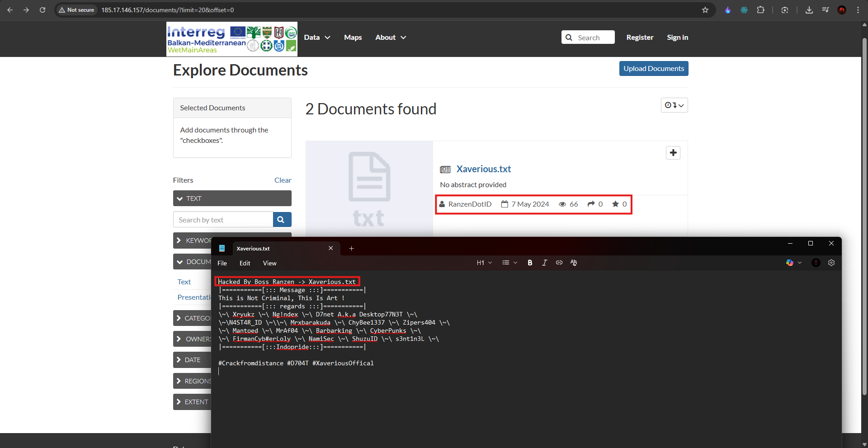The image size is (868, 448).
Task: Open the Edit menu in Notepad
Action: pos(245,263)
